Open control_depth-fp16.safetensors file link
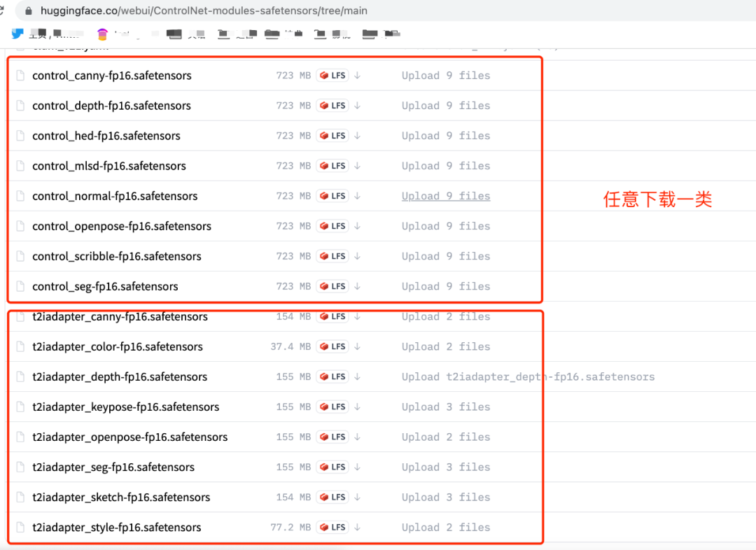The width and height of the screenshot is (756, 550). pyautogui.click(x=111, y=106)
